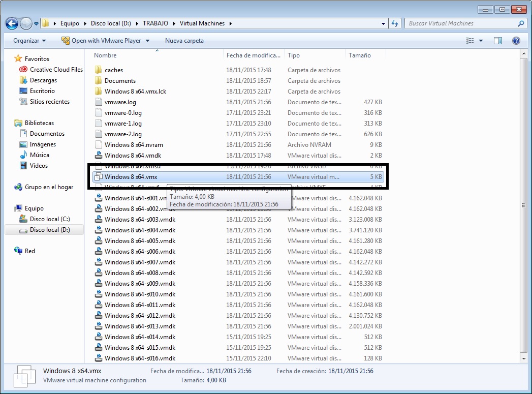The image size is (532, 394).
Task: Open the help question mark icon
Action: coord(516,41)
